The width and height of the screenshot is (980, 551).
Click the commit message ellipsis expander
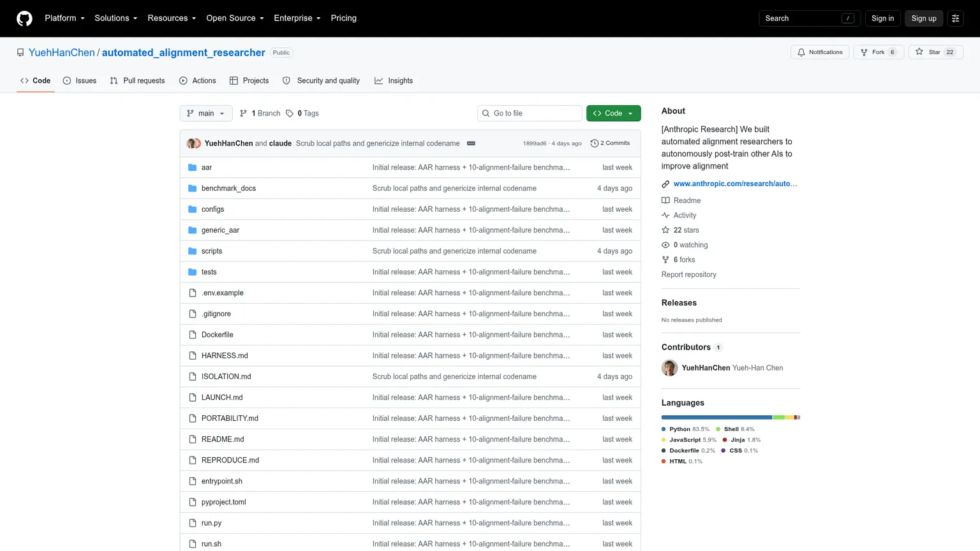pos(471,143)
